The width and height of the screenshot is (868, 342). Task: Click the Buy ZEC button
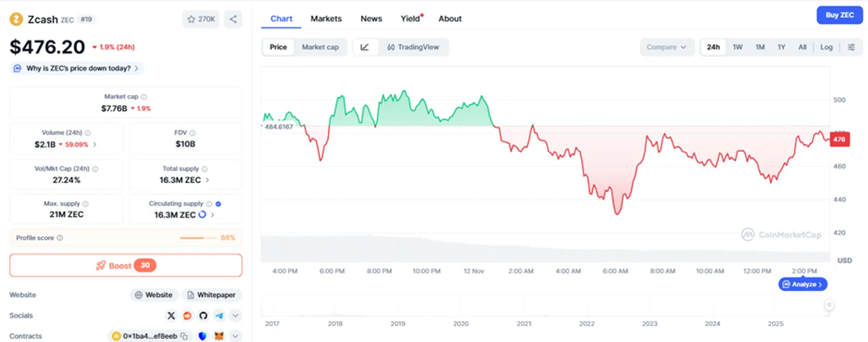[x=840, y=15]
